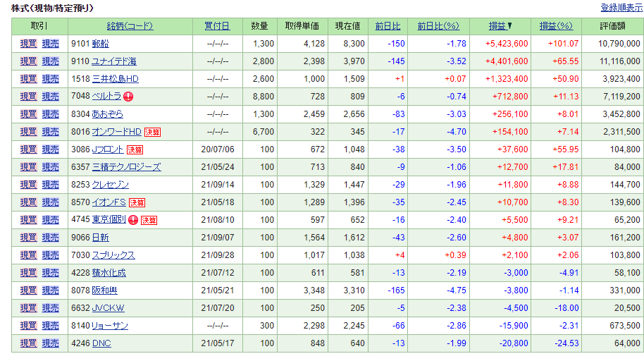Open stock 三井松島HD details
This screenshot has height=361, width=644.
115,79
